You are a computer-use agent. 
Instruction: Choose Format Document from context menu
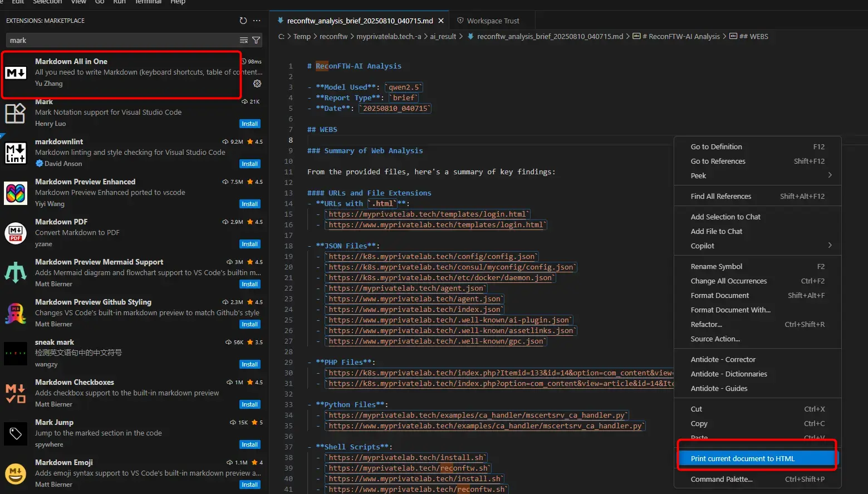[x=720, y=295]
